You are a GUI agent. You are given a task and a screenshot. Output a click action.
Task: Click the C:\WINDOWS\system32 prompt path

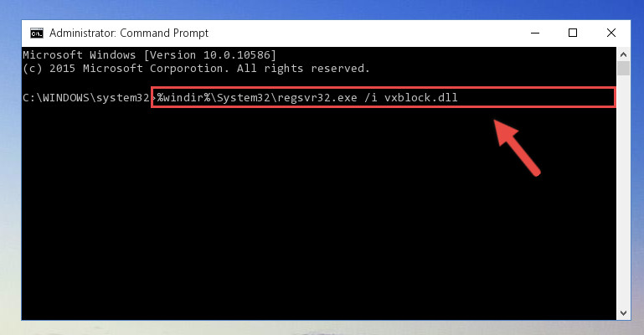pos(86,98)
